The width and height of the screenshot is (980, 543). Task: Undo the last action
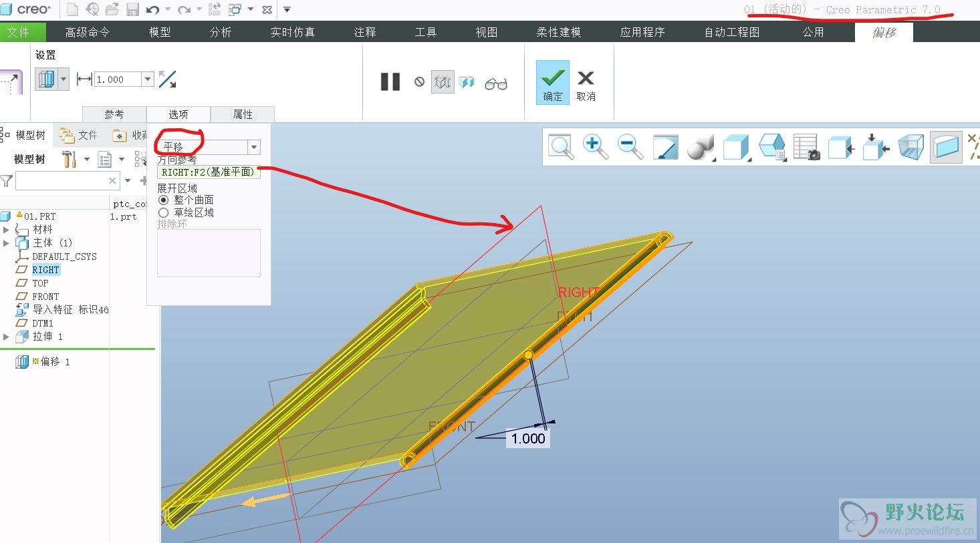(x=152, y=9)
